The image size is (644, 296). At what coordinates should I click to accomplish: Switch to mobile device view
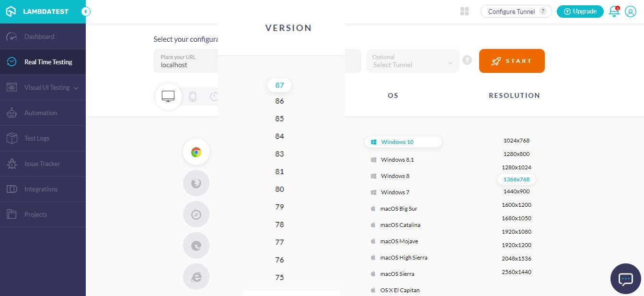click(193, 96)
